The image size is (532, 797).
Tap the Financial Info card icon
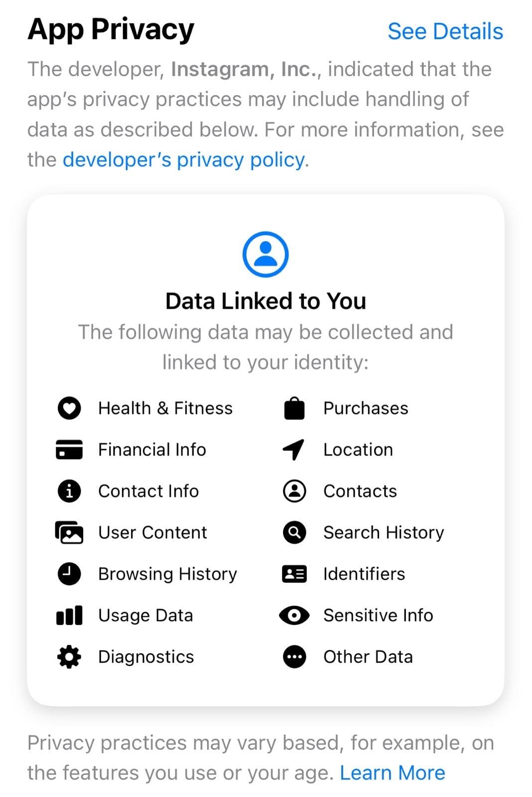(x=69, y=449)
